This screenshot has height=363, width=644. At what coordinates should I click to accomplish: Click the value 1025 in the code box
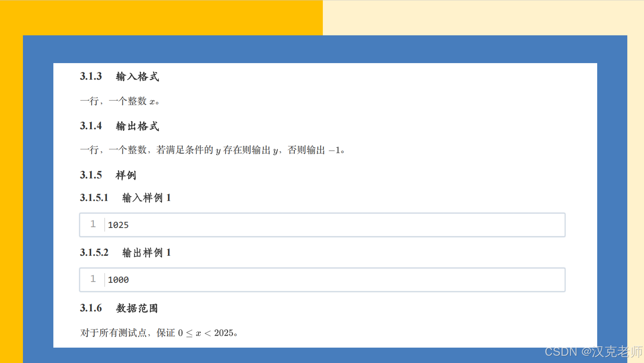click(118, 225)
